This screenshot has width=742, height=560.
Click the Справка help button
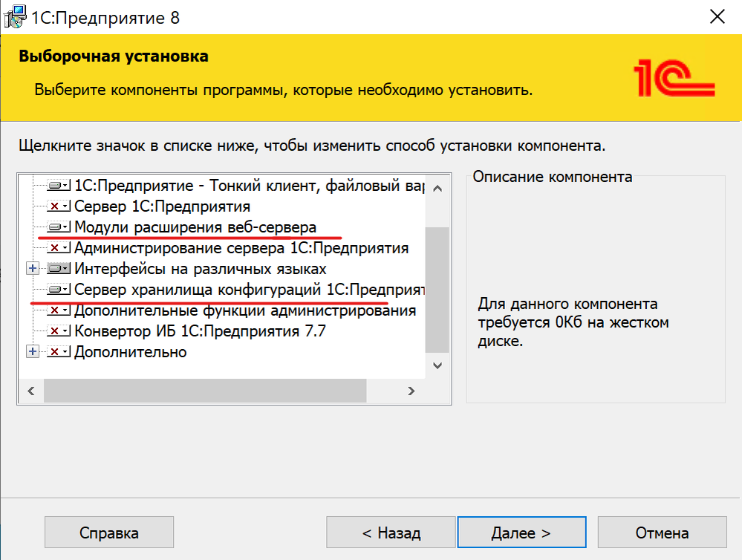109,533
